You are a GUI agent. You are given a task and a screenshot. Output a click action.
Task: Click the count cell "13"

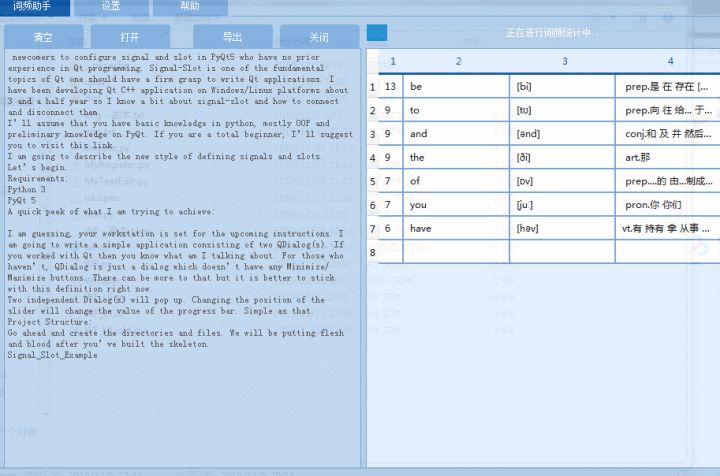[391, 86]
